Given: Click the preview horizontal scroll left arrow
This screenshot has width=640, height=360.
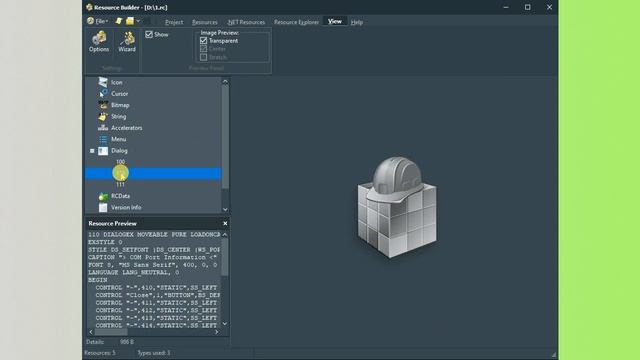Looking at the screenshot, I should pos(91,332).
